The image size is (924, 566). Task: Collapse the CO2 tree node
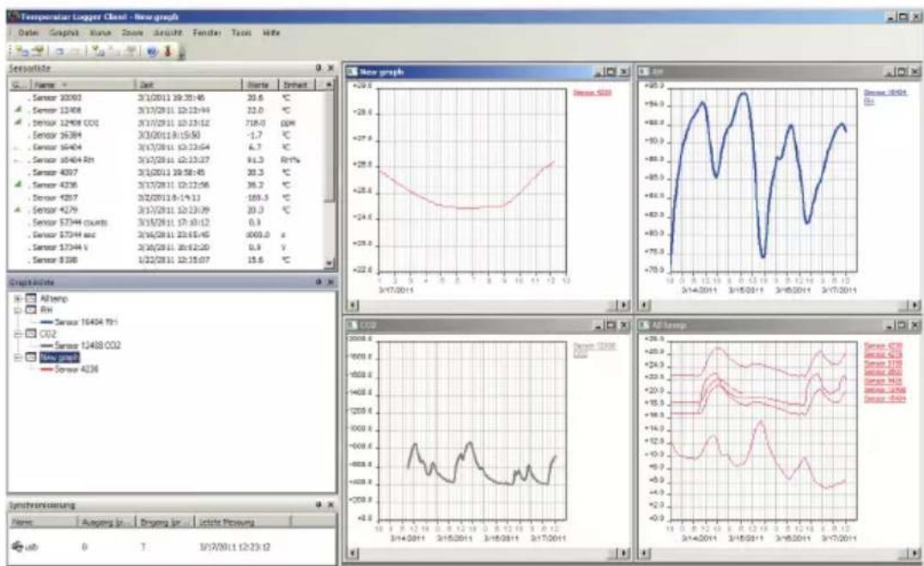tap(18, 334)
